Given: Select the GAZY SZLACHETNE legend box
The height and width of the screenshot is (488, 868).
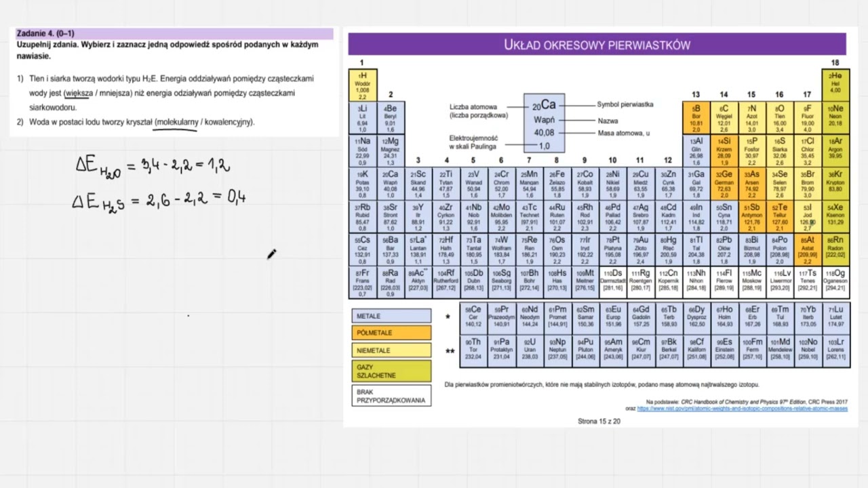Looking at the screenshot, I should (x=391, y=371).
